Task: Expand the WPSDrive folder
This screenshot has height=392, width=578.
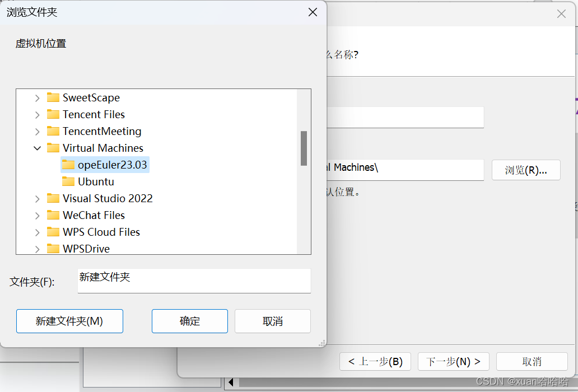Action: 37,249
